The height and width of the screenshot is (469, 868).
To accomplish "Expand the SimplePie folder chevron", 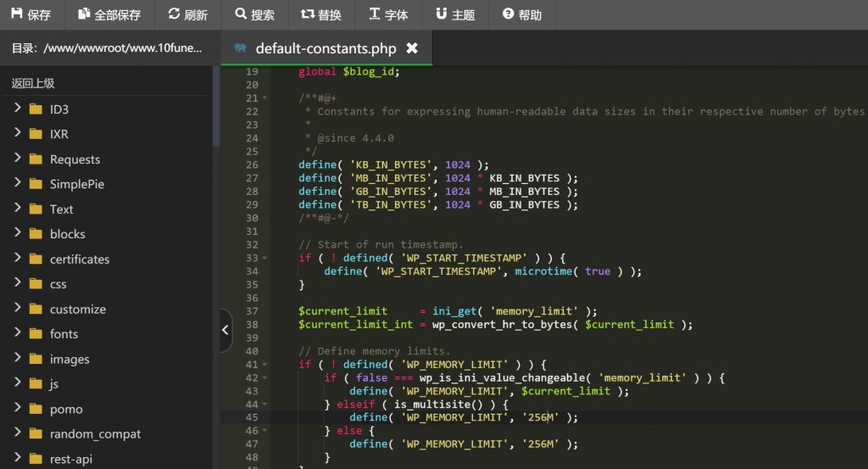I will coord(17,184).
